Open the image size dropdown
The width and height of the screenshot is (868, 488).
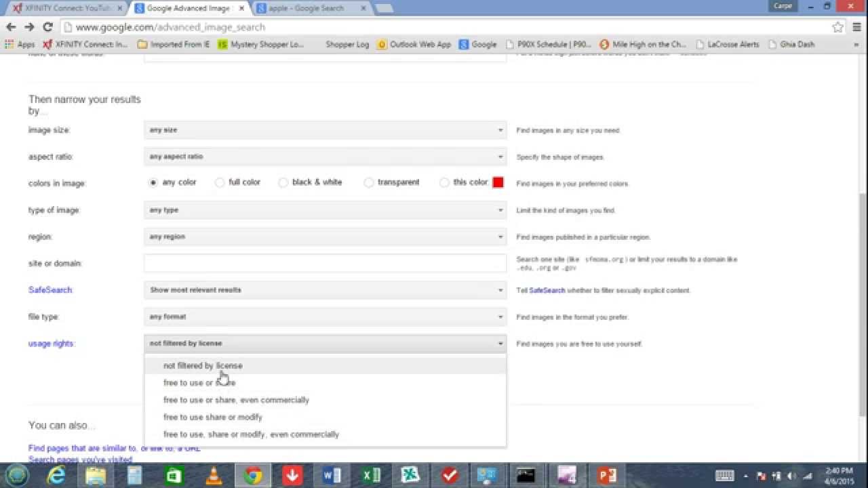[x=325, y=130]
